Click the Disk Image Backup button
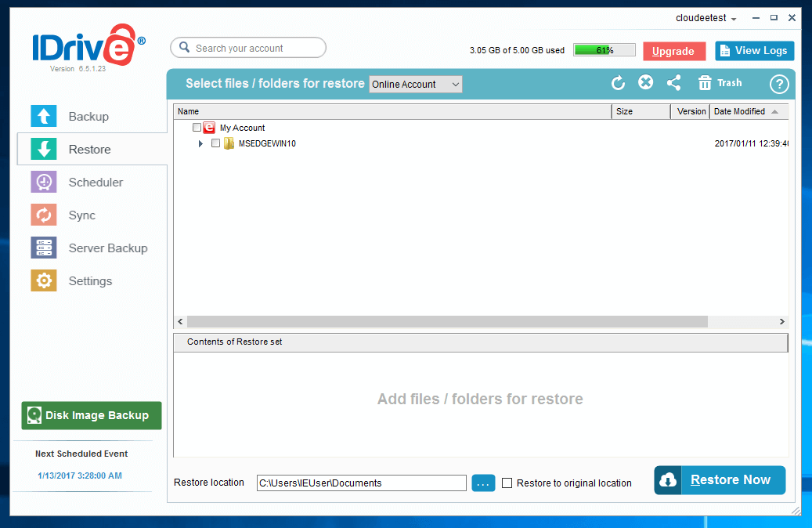Screen dimensions: 812x528 [x=92, y=416]
